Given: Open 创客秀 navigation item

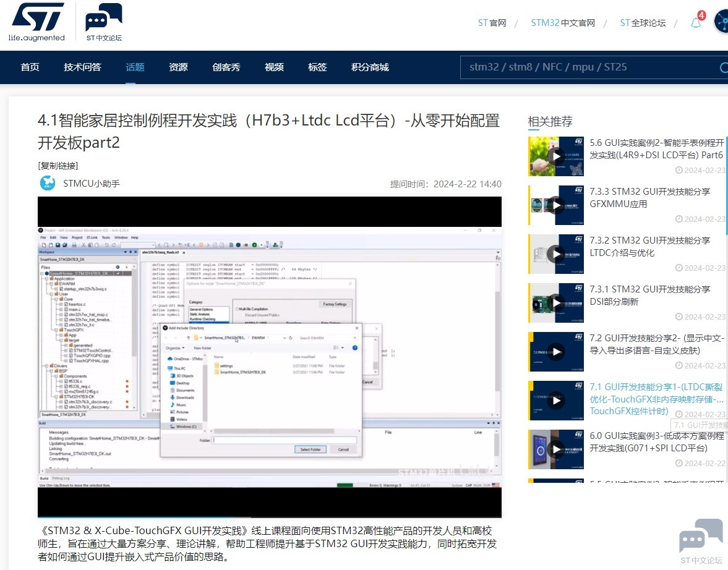Looking at the screenshot, I should coord(226,67).
